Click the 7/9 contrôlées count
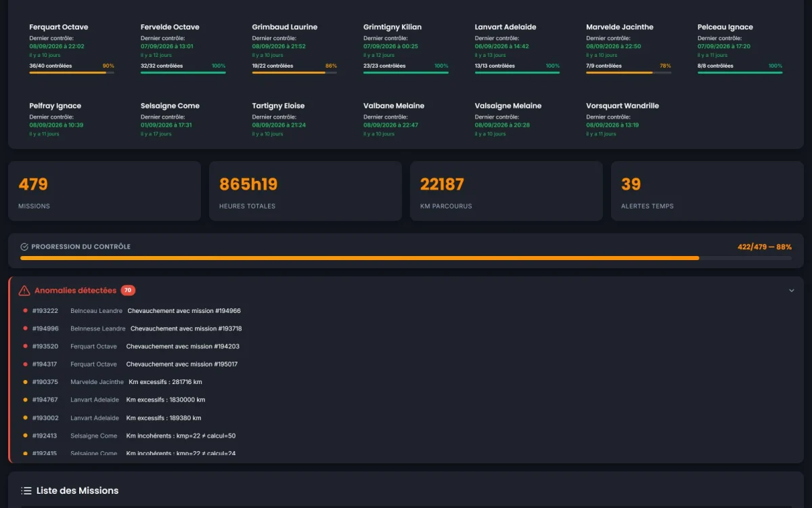The image size is (812, 508). [x=604, y=66]
